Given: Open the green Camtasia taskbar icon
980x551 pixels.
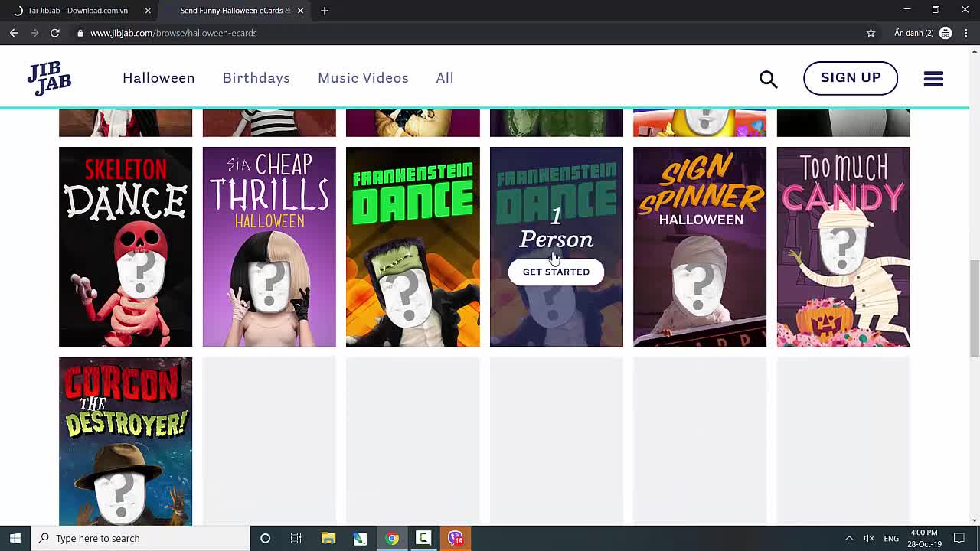Looking at the screenshot, I should click(423, 538).
